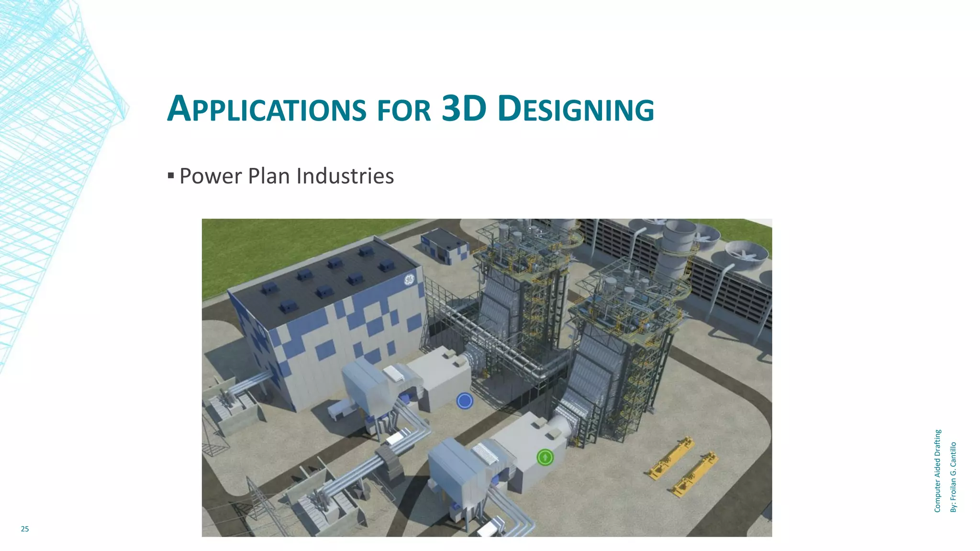Click the slide number 25
The width and height of the screenshot is (980, 551).
[x=25, y=529]
